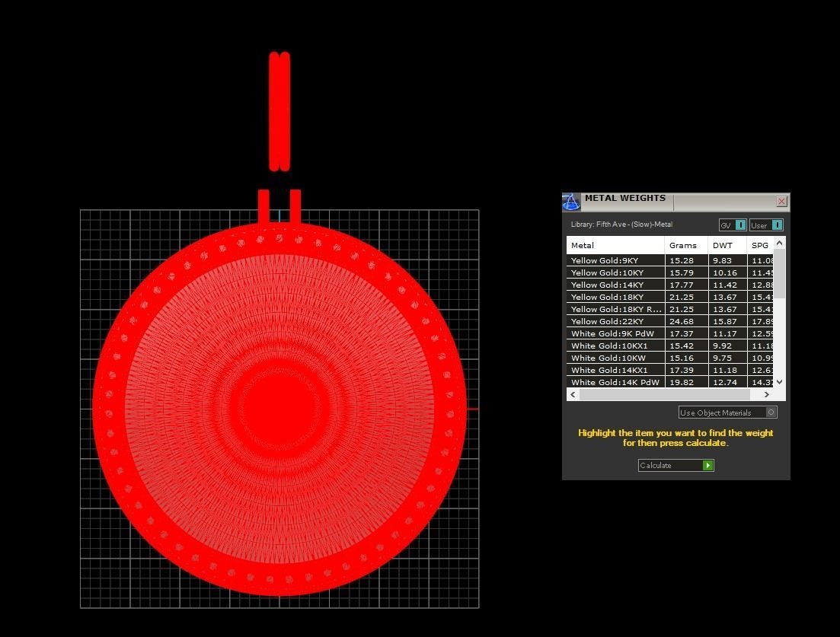Select the Yellow Gold:10KY row
The height and width of the screenshot is (637, 840).
pyautogui.click(x=669, y=272)
